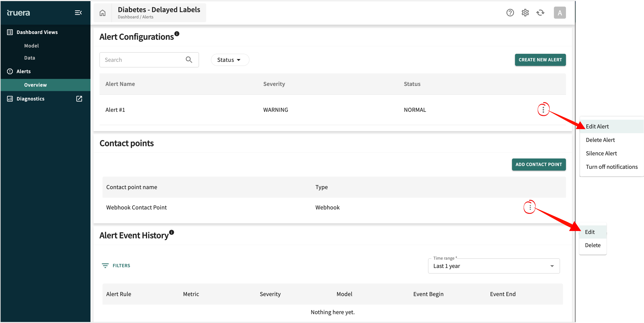
Task: Click the hamburger menu icon in sidebar
Action: (x=78, y=12)
